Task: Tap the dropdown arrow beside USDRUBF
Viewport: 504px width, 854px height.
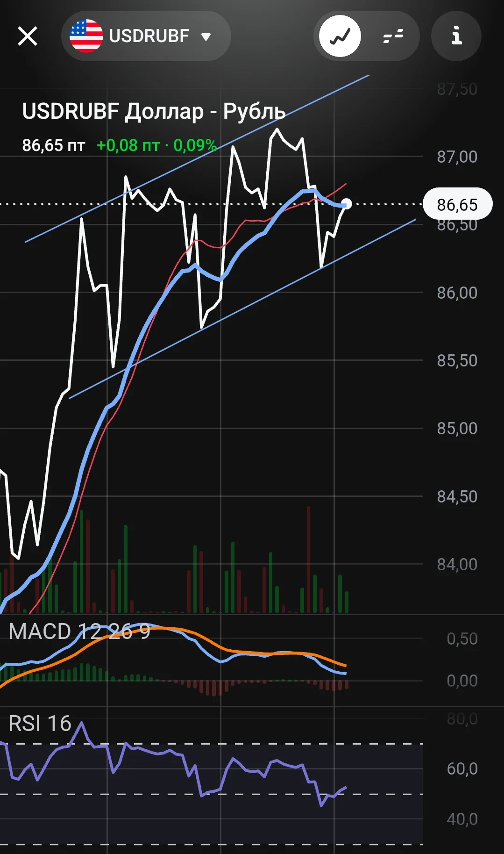Action: click(x=206, y=36)
